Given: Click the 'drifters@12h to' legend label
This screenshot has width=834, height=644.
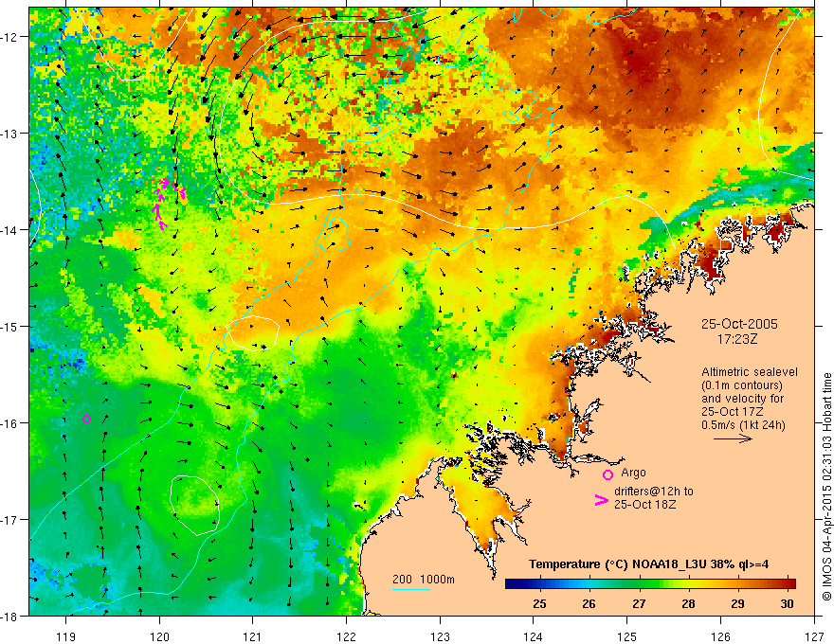Looking at the screenshot, I should coord(654,492).
